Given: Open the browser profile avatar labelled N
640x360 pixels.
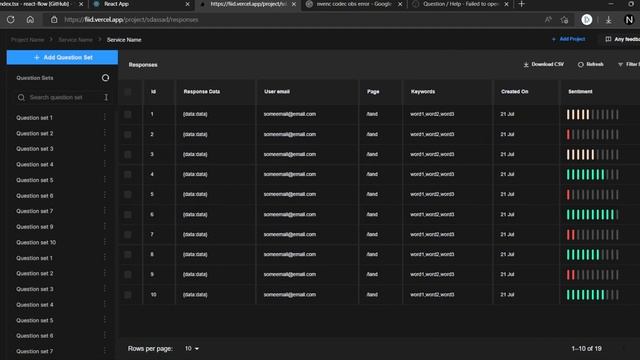Looking at the screenshot, I should click(x=629, y=20).
